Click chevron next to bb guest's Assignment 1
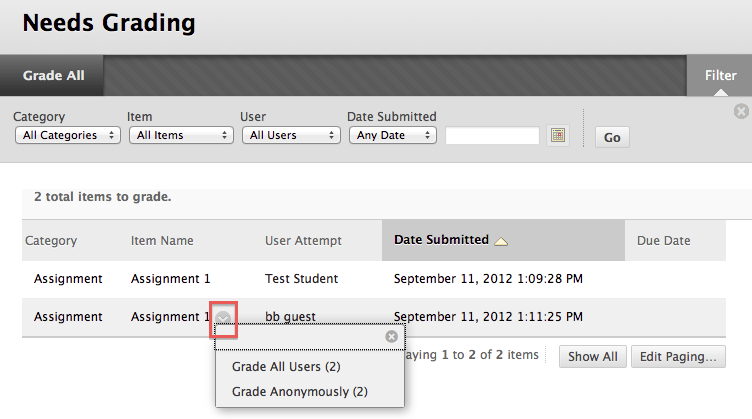Viewport: 752px width, 419px height. (223, 318)
